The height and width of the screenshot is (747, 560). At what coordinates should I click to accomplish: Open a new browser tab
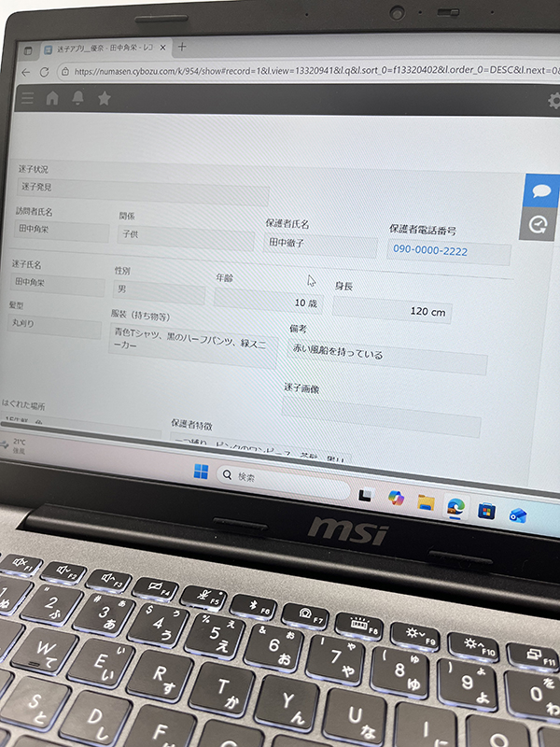coord(182,47)
